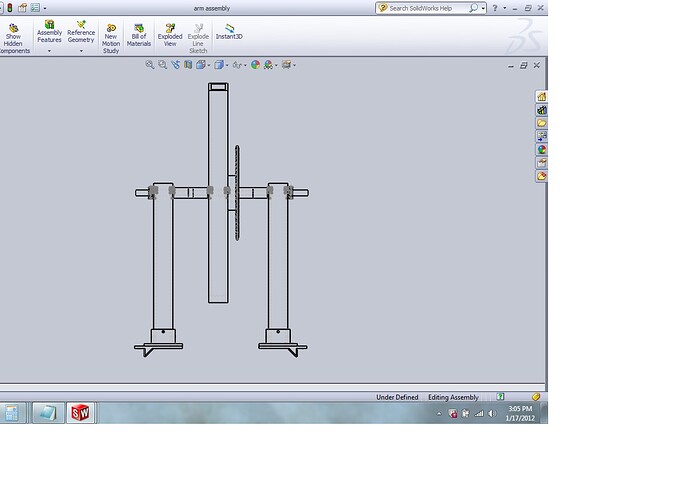Select the Zoom to Area view tool

click(x=162, y=65)
